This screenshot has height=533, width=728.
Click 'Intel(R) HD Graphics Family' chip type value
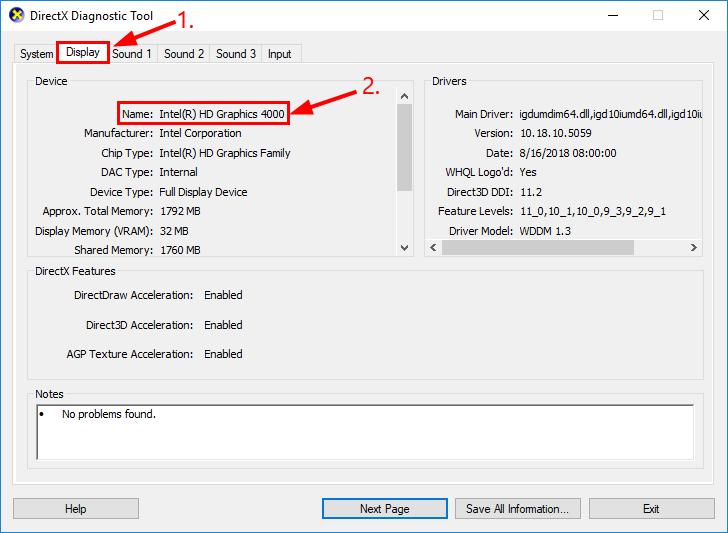click(225, 153)
